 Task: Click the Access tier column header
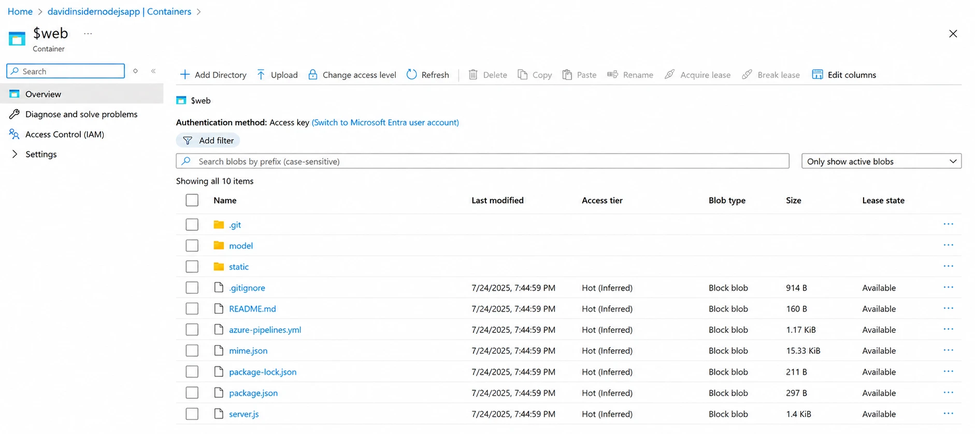(602, 200)
